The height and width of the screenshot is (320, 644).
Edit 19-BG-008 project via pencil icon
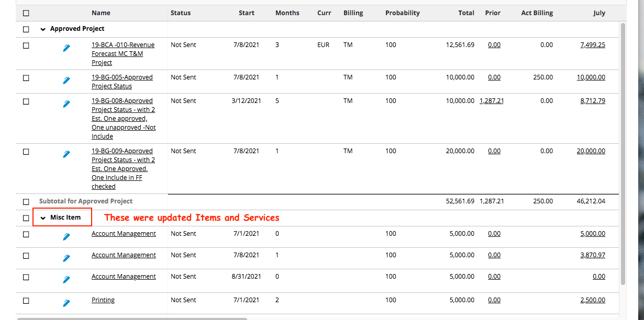click(x=66, y=104)
